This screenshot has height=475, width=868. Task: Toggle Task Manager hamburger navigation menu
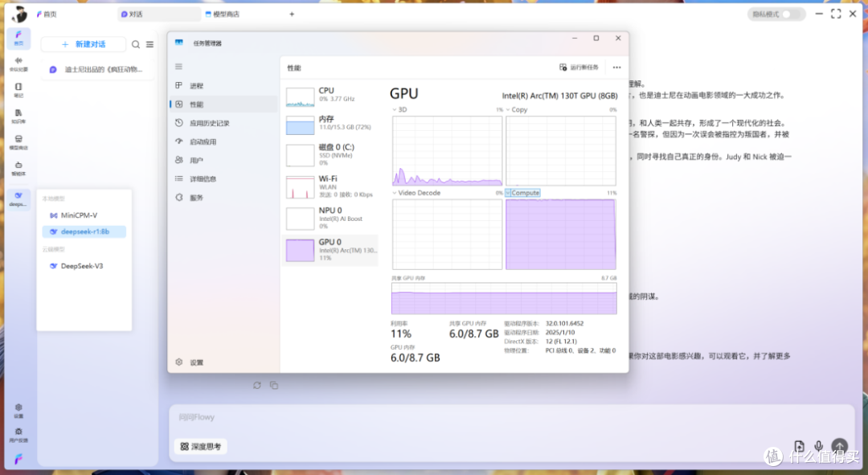pyautogui.click(x=178, y=67)
